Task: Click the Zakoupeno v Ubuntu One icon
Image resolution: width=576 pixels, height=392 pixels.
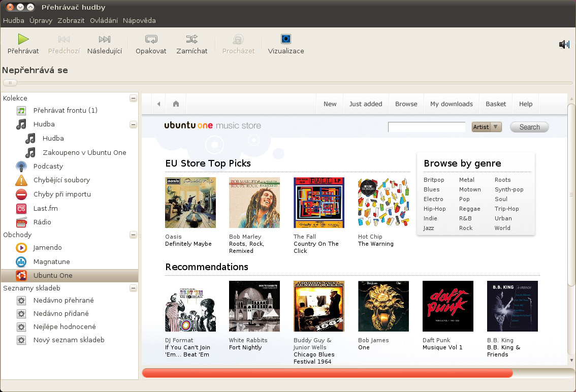Action: pyautogui.click(x=30, y=152)
